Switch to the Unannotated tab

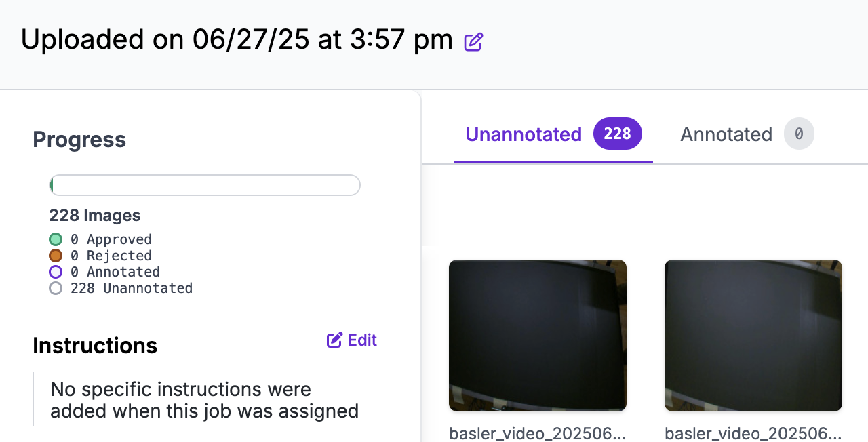(523, 134)
